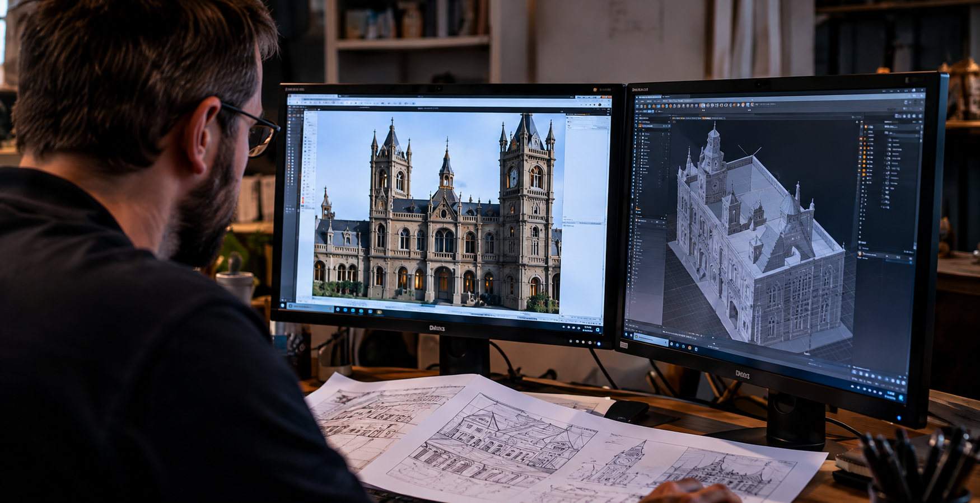Click the castle photo canvas on the left monitor
The width and height of the screenshot is (980, 503).
point(438,211)
